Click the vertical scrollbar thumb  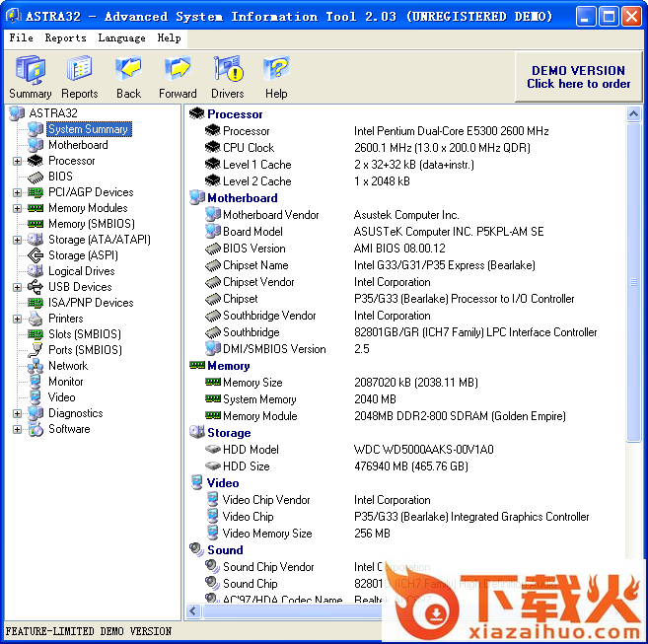point(633,283)
